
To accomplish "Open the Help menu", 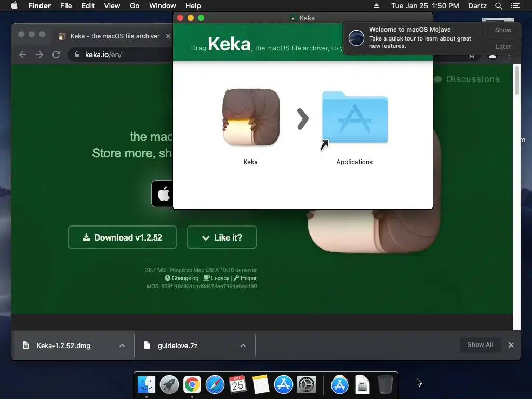I will coord(193,6).
